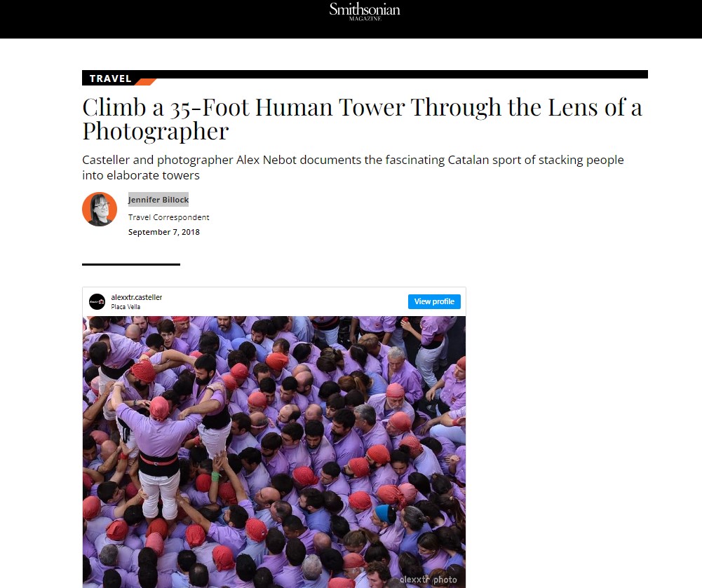Open the alexxtr.casteller Instagram avatar icon
The height and width of the screenshot is (588, 702).
click(97, 301)
